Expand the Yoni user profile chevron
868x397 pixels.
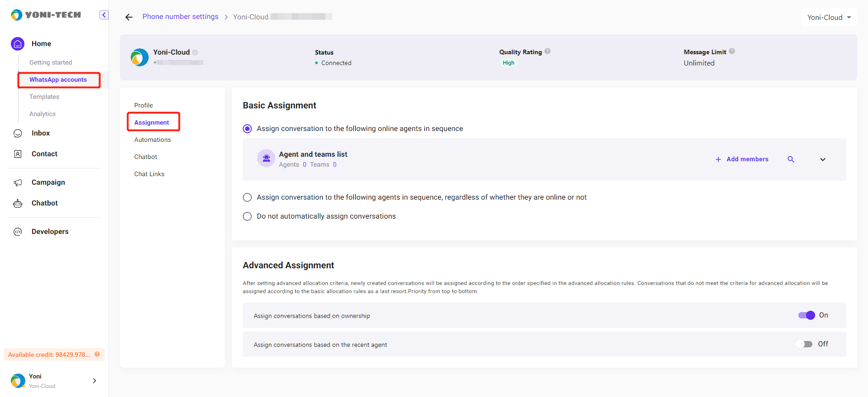pyautogui.click(x=94, y=381)
